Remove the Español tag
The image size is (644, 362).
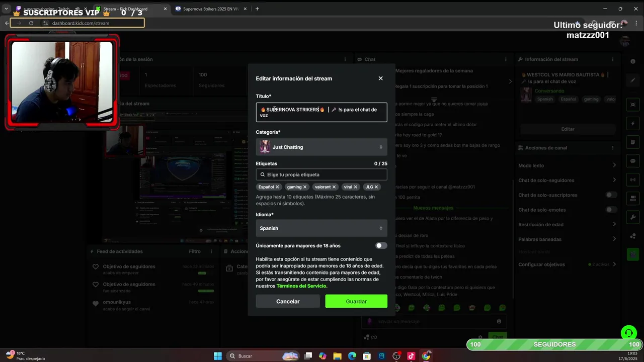277,187
